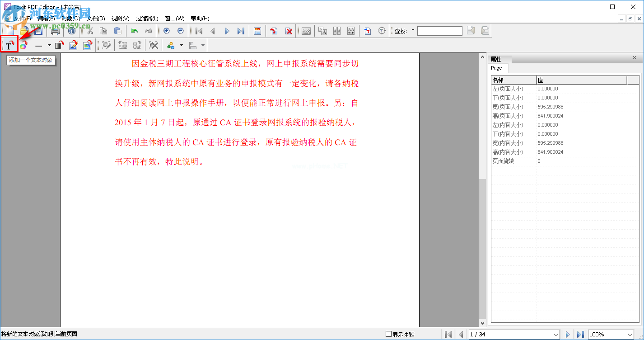The height and width of the screenshot is (340, 644).
Task: Open the 文件(F) menu
Action: [22, 19]
